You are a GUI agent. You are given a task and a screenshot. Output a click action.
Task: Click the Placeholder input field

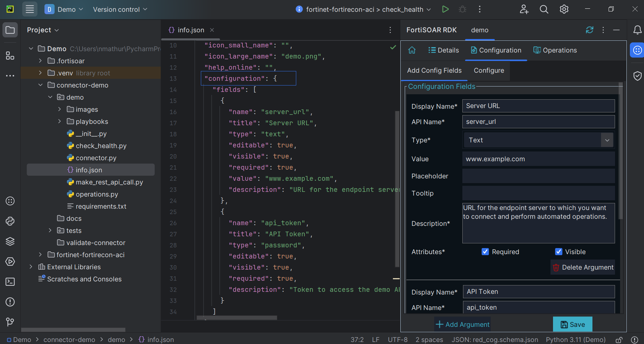538,176
